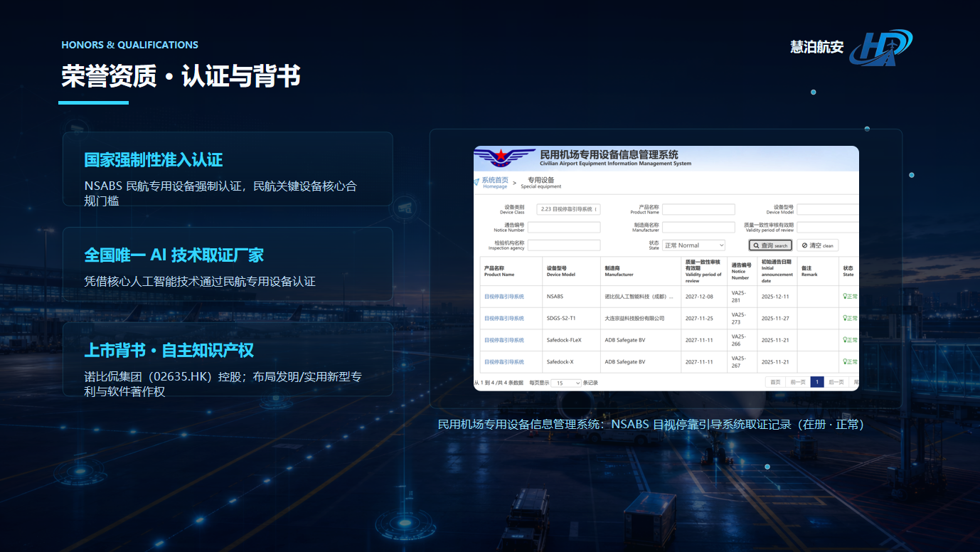Click the 上市背书·自主知识产权 card heading
The height and width of the screenshot is (552, 980).
coord(169,350)
